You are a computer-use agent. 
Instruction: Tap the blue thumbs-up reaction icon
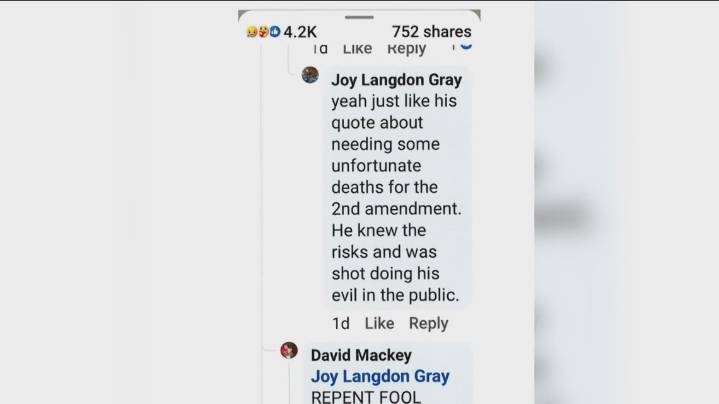(275, 32)
